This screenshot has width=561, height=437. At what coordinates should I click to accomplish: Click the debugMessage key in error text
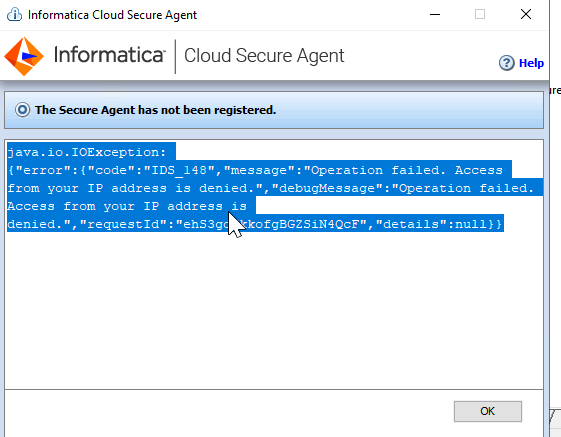coord(327,188)
